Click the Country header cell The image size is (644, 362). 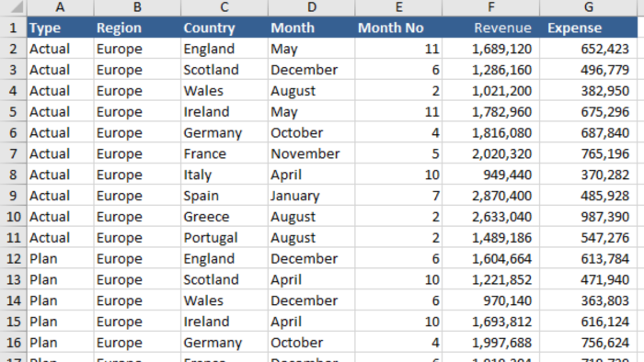224,28
